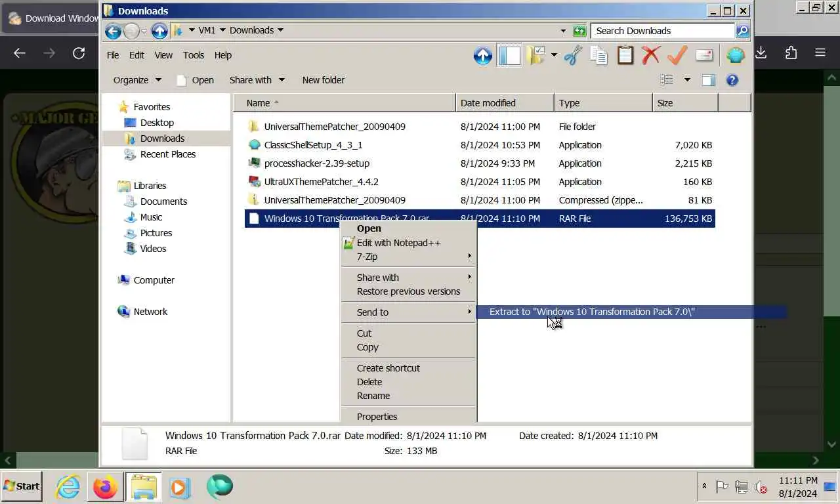840x504 pixels.
Task: Select Network in the navigation pane
Action: click(x=150, y=312)
